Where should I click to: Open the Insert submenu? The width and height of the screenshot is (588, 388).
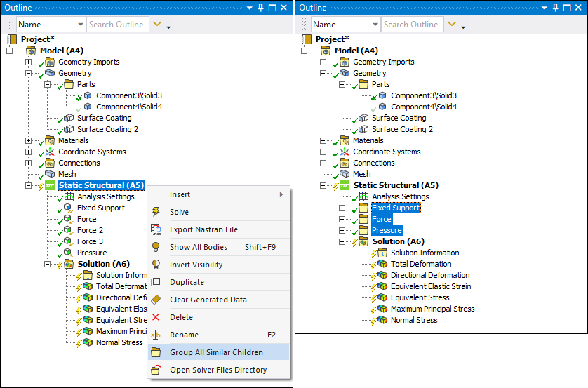coord(218,194)
